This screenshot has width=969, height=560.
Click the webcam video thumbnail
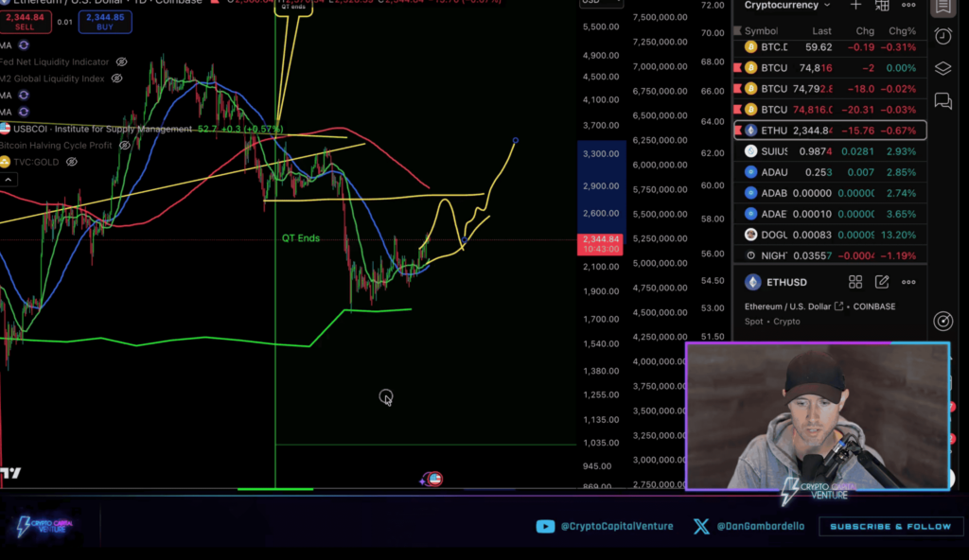pyautogui.click(x=818, y=416)
